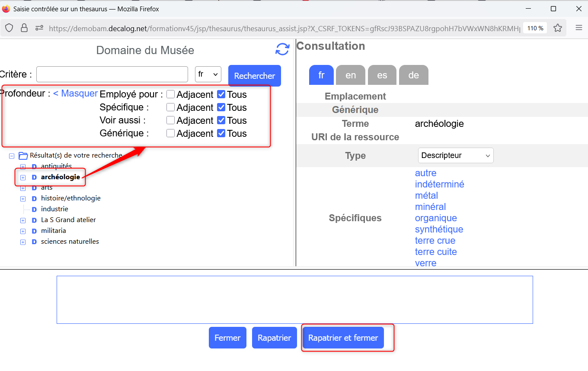588x371 pixels.
Task: Click the refresh icon beside Domaine du Musée
Action: (x=282, y=49)
